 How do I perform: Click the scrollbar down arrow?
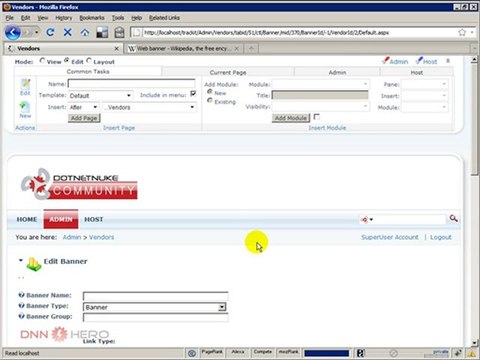coord(474,343)
